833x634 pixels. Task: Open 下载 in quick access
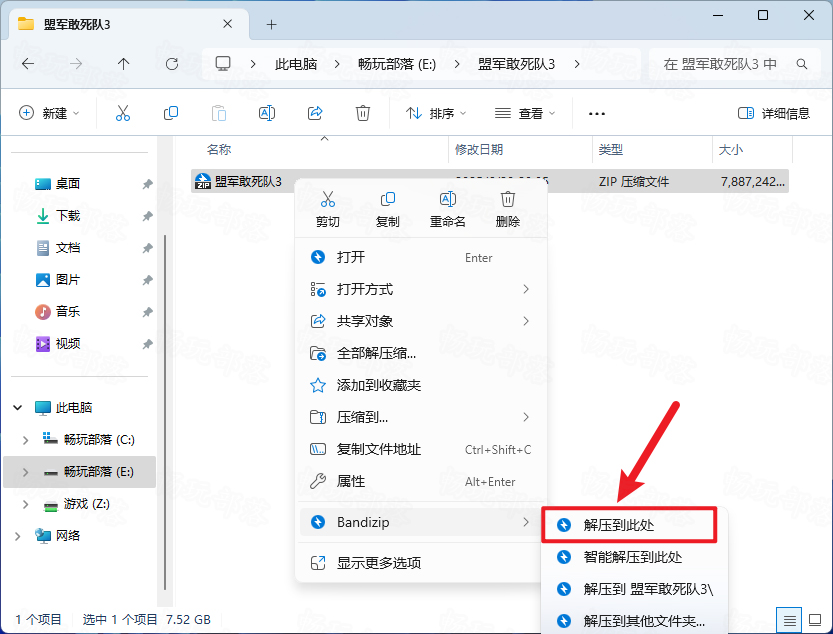tap(68, 216)
